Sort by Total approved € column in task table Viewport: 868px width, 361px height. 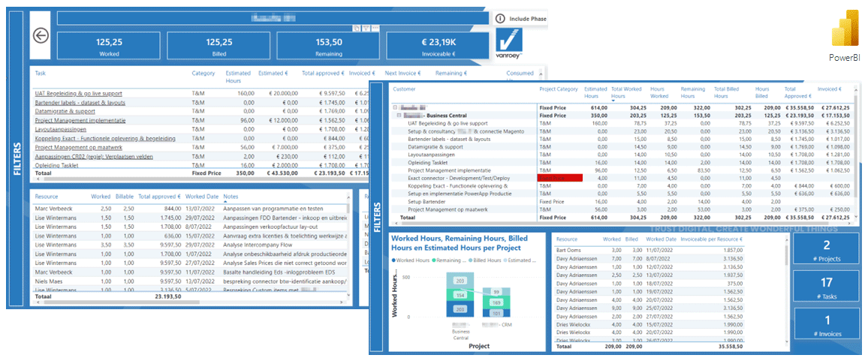[x=324, y=73]
